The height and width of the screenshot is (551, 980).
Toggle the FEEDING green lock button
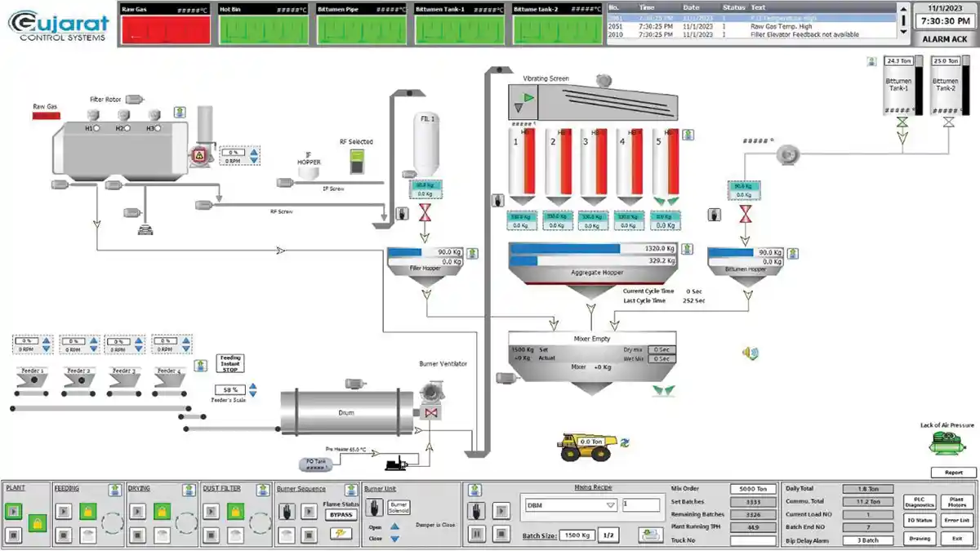[87, 513]
